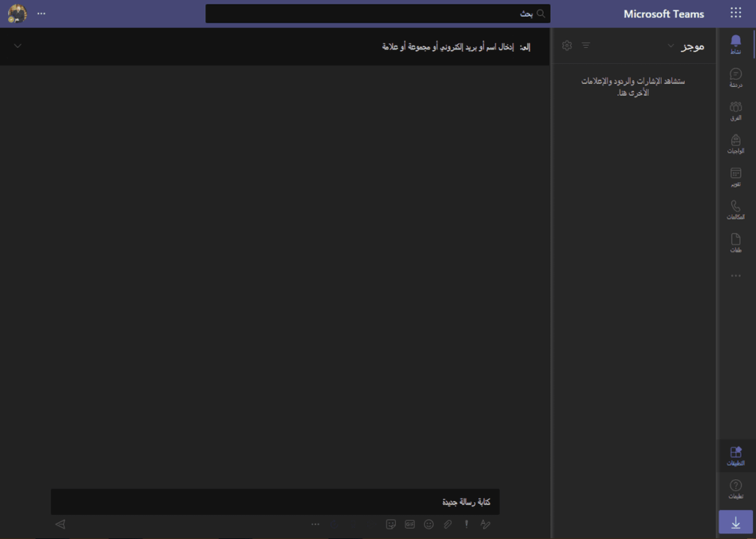Download the Teams desktop app
This screenshot has width=756, height=539.
click(x=736, y=522)
